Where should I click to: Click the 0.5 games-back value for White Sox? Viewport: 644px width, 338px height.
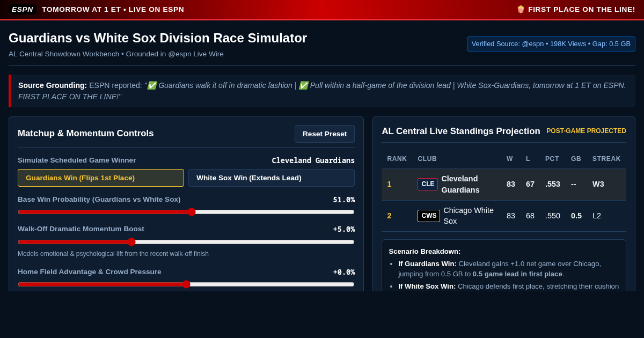click(576, 216)
